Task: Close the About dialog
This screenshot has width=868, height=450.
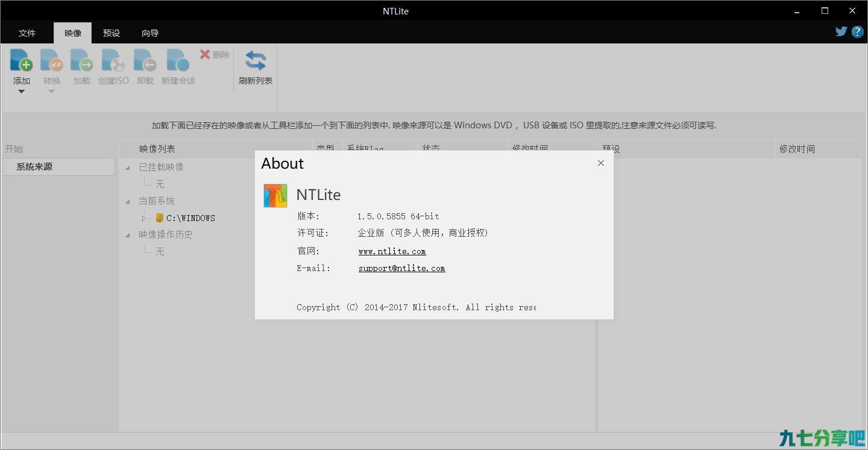Action: pyautogui.click(x=601, y=163)
